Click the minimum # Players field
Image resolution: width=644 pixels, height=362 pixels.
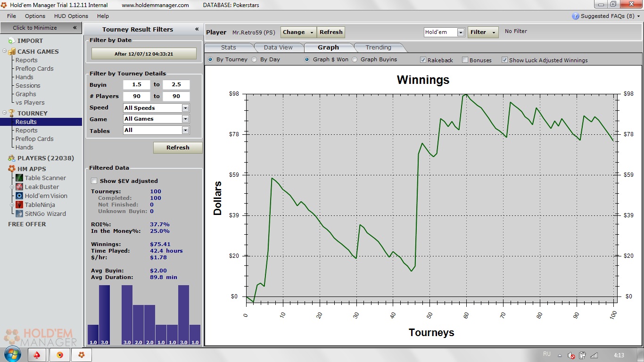tap(137, 96)
